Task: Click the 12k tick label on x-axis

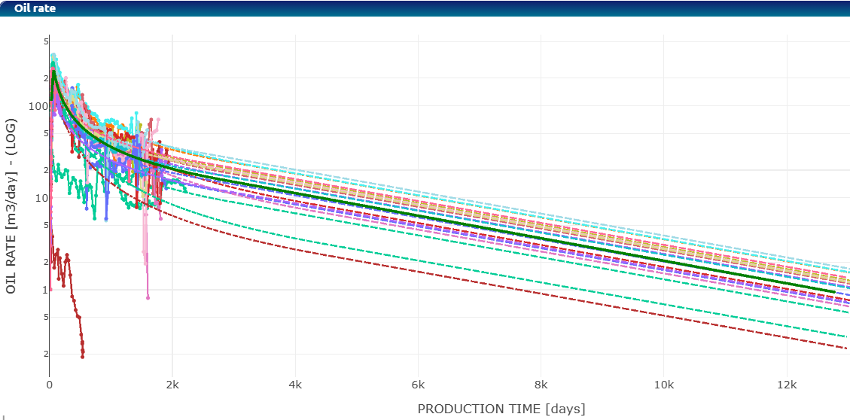Action: click(x=786, y=385)
